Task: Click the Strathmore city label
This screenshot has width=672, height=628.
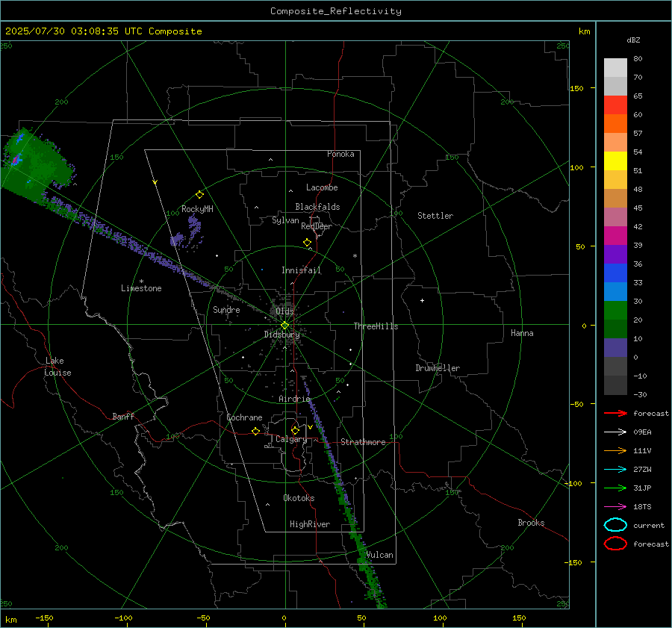Action: tap(363, 442)
